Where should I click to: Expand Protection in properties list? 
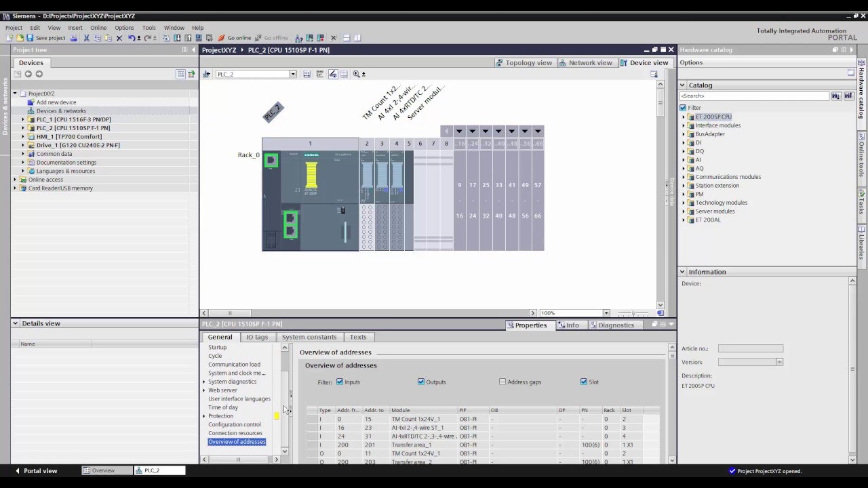pos(204,416)
